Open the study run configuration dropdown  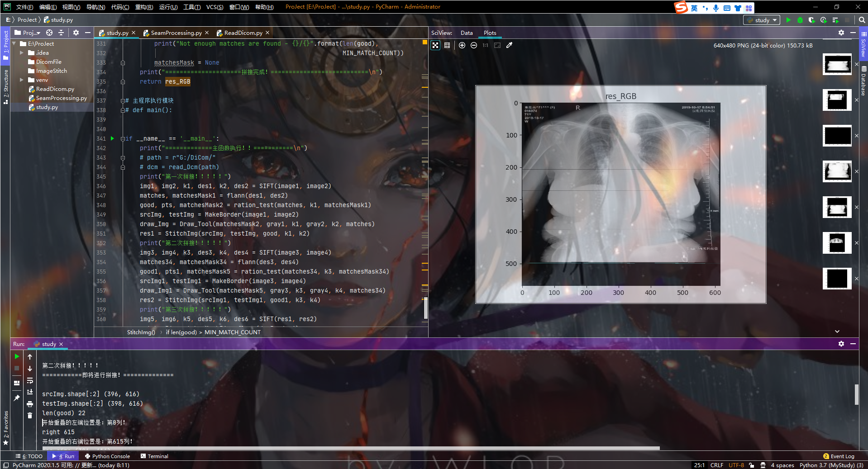[x=762, y=20]
